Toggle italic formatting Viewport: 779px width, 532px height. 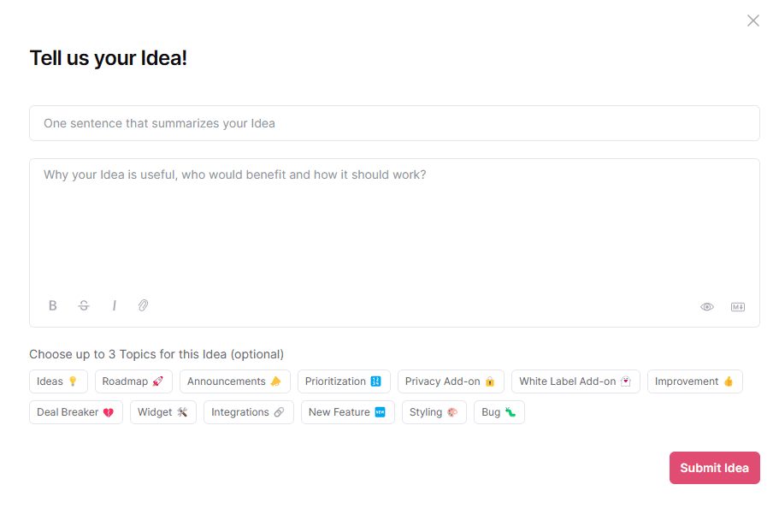114,305
